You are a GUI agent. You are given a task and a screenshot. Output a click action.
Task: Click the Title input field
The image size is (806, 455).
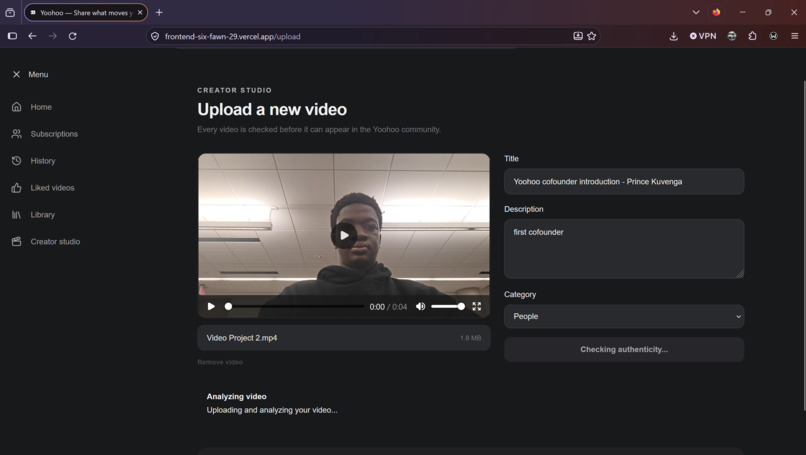coord(624,181)
